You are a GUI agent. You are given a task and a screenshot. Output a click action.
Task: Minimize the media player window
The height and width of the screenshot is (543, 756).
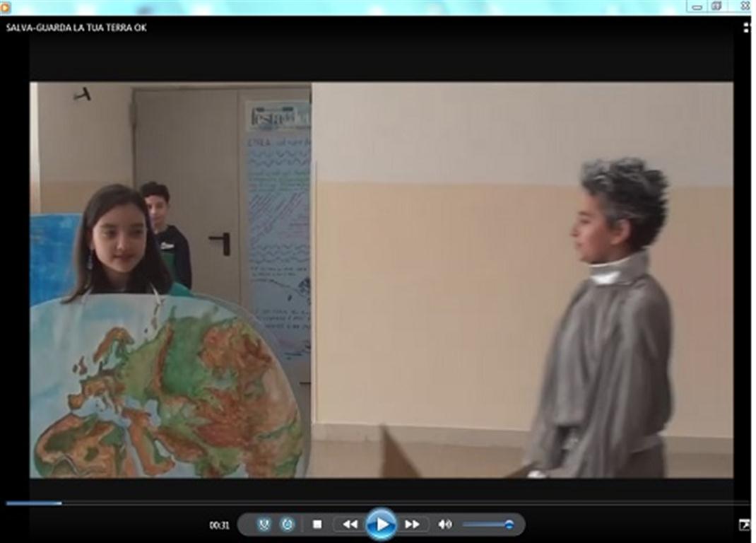pyautogui.click(x=698, y=6)
